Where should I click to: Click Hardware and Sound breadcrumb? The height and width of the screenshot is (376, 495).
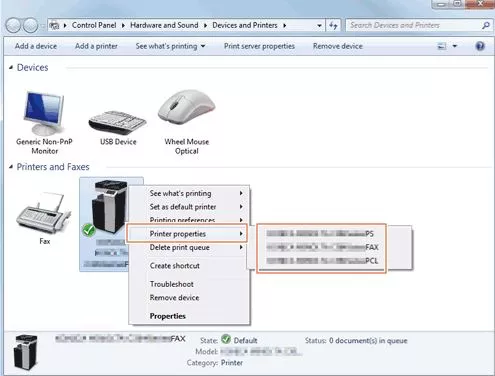tap(164, 25)
